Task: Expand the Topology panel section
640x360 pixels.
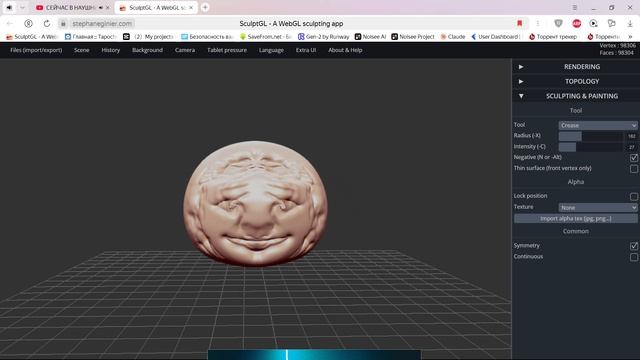Action: pos(576,81)
